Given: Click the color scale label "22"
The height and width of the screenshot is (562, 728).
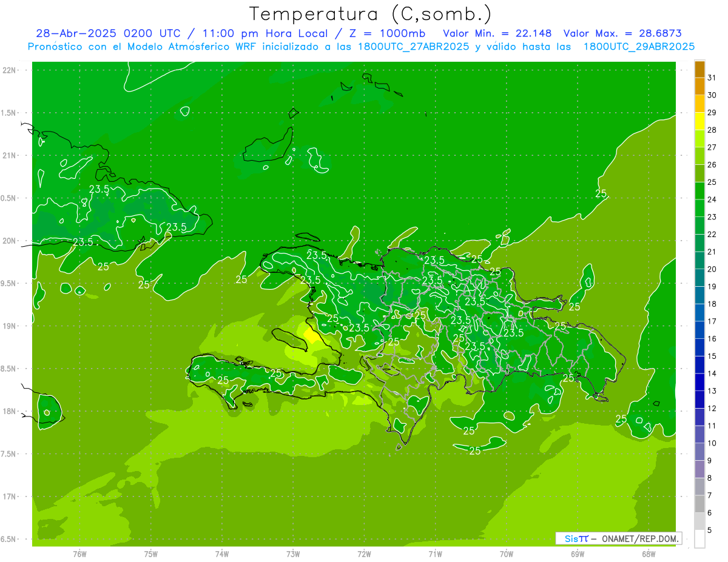Looking at the screenshot, I should [x=712, y=234].
